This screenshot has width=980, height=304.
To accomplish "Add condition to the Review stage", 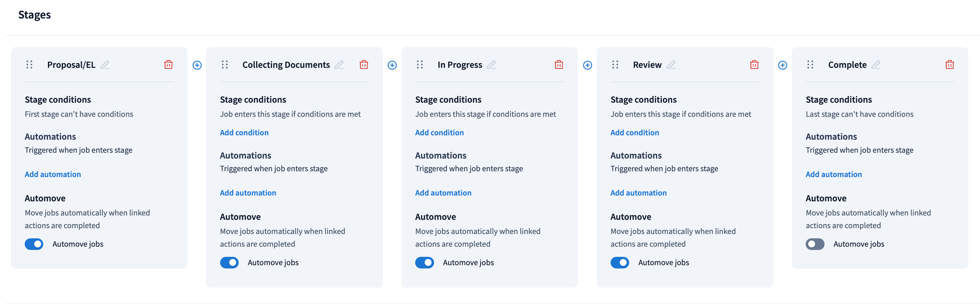I will tap(634, 133).
